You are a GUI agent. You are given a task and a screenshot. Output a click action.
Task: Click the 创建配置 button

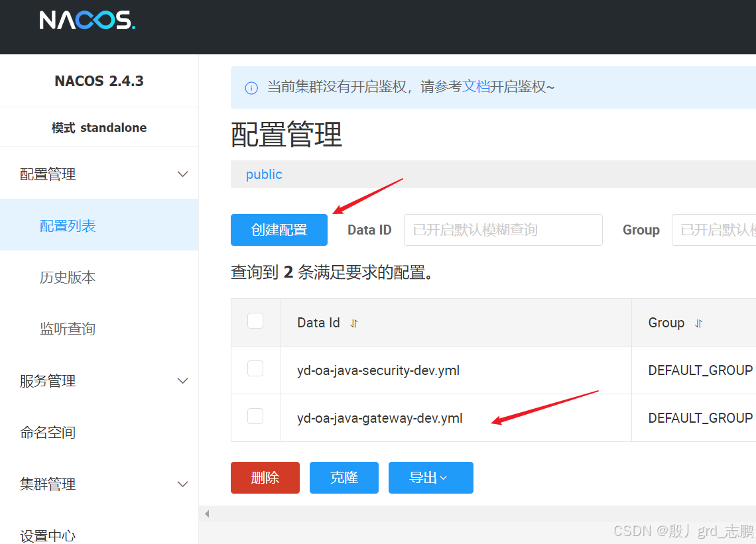(279, 230)
